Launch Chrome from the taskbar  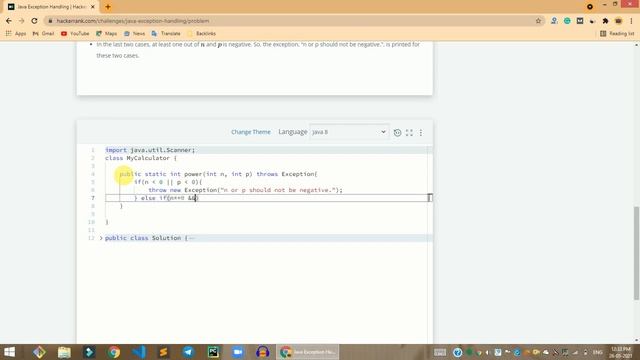tap(114, 352)
